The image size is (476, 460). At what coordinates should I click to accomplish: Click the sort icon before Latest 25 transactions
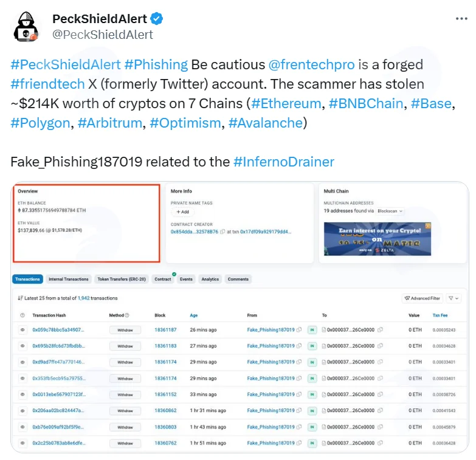click(x=20, y=298)
